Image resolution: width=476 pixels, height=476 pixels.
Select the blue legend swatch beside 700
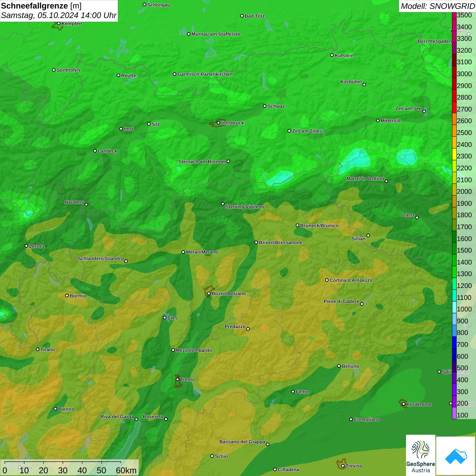[454, 342]
